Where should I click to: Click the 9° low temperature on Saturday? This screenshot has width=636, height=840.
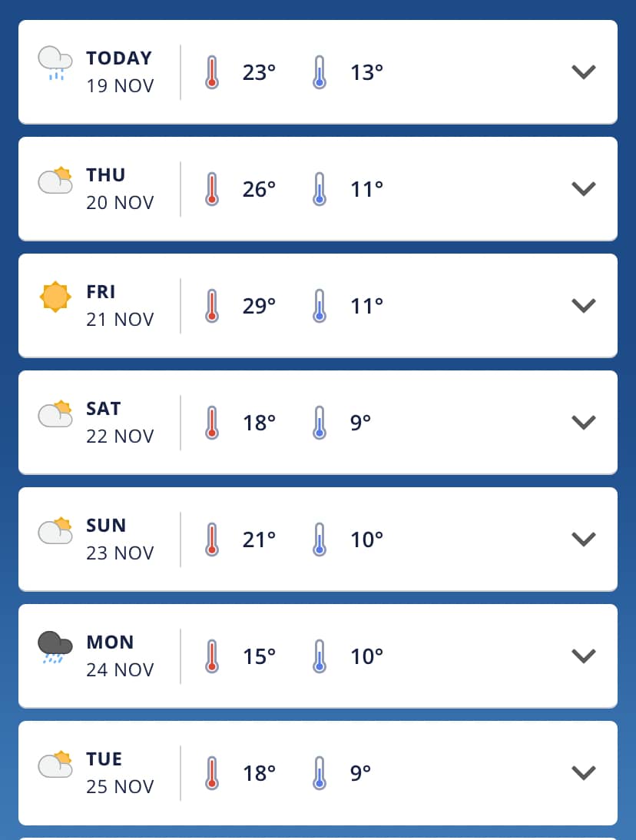(x=361, y=423)
